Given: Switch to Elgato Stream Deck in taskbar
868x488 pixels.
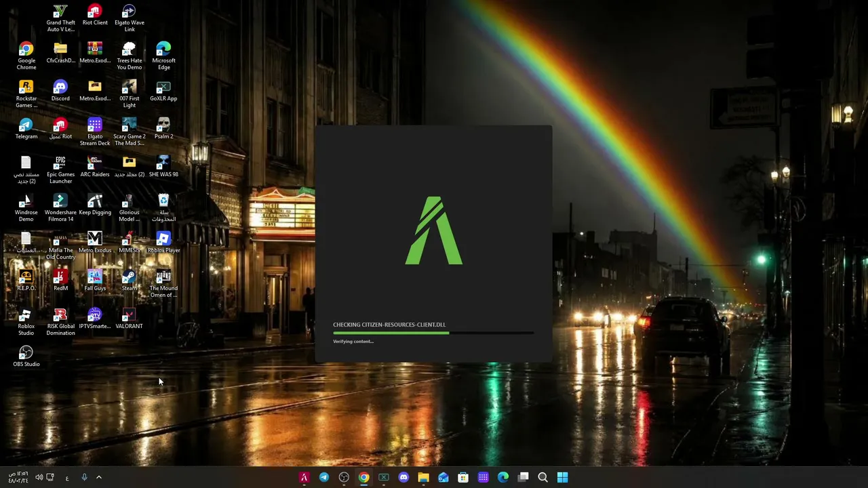Looking at the screenshot, I should point(483,477).
